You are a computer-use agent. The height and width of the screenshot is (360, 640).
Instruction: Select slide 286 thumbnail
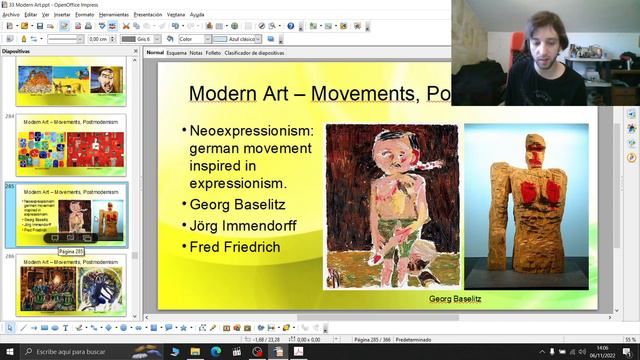coord(71,285)
